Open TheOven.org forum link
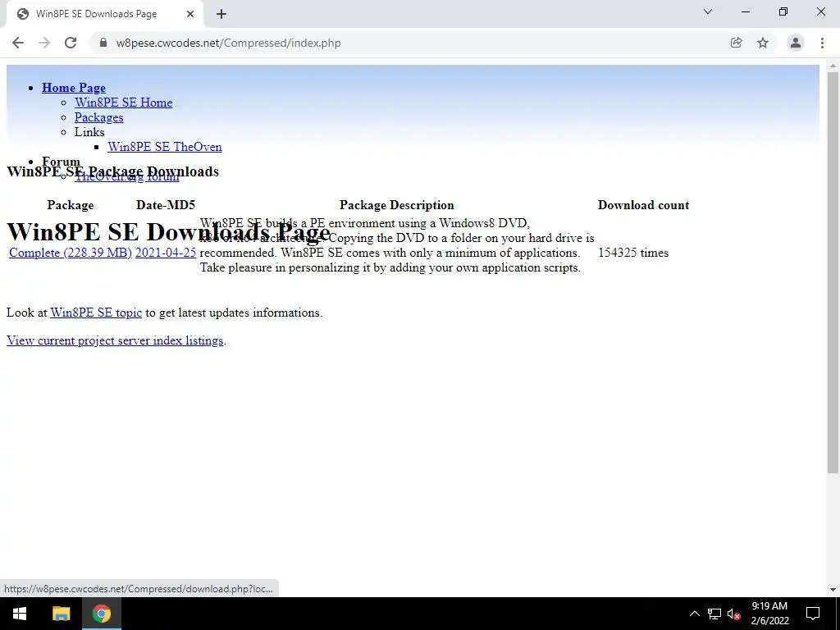840x630 pixels. pos(127,177)
